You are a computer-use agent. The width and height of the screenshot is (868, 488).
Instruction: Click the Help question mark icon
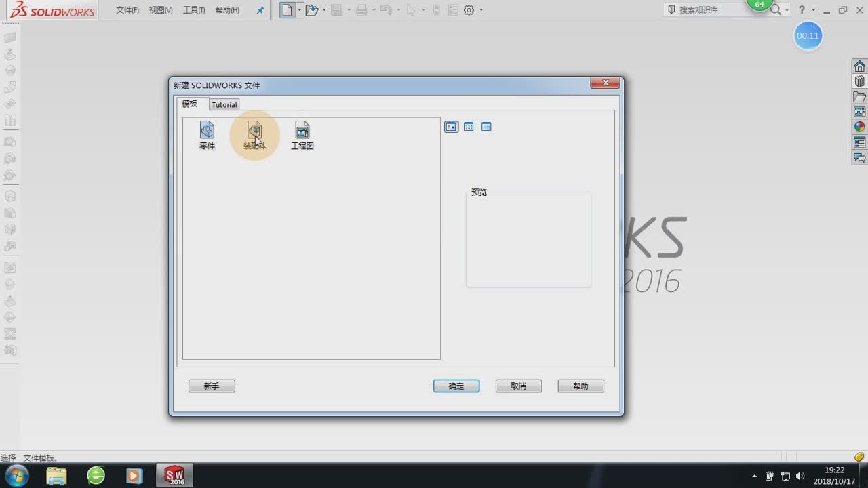[x=802, y=10]
